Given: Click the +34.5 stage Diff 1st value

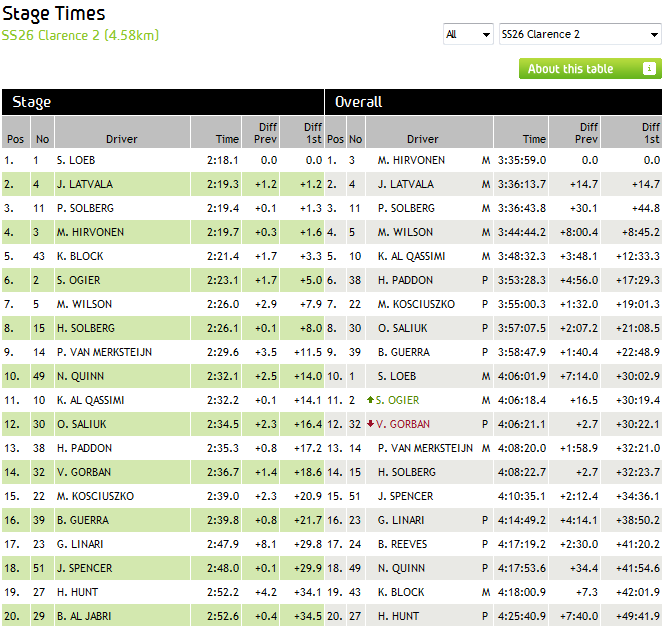Looking at the screenshot, I should tap(308, 616).
